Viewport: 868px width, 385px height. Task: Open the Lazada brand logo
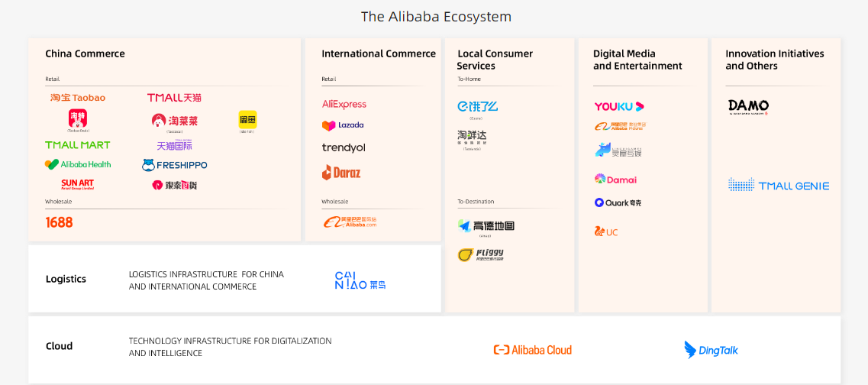point(343,125)
